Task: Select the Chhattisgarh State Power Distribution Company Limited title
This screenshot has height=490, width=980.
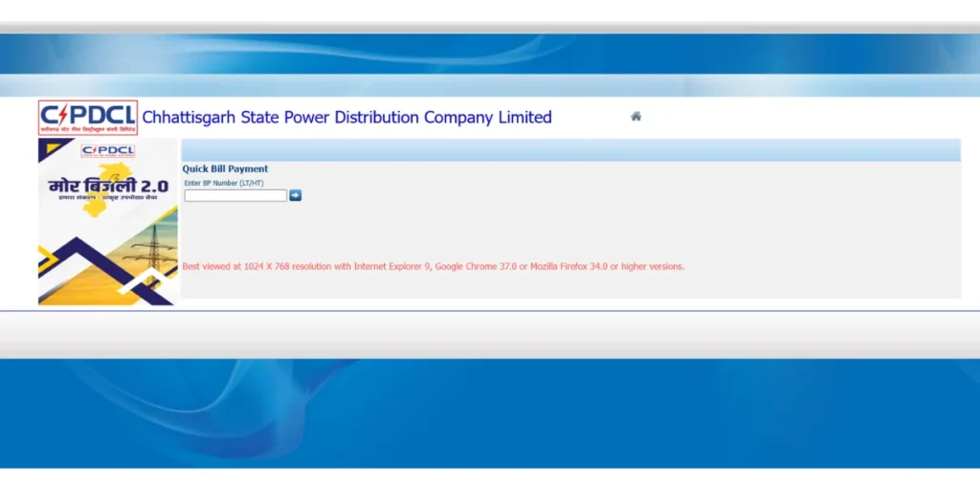Action: 346,118
